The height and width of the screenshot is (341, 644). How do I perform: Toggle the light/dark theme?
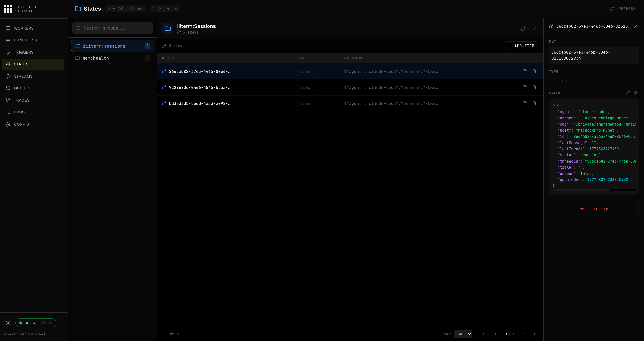8,323
